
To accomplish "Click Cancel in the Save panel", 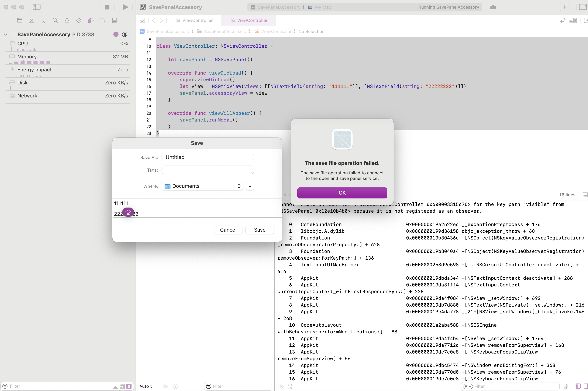I will click(228, 230).
